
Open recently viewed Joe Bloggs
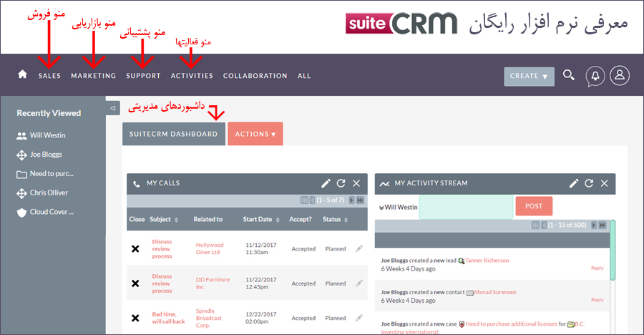[x=46, y=155]
